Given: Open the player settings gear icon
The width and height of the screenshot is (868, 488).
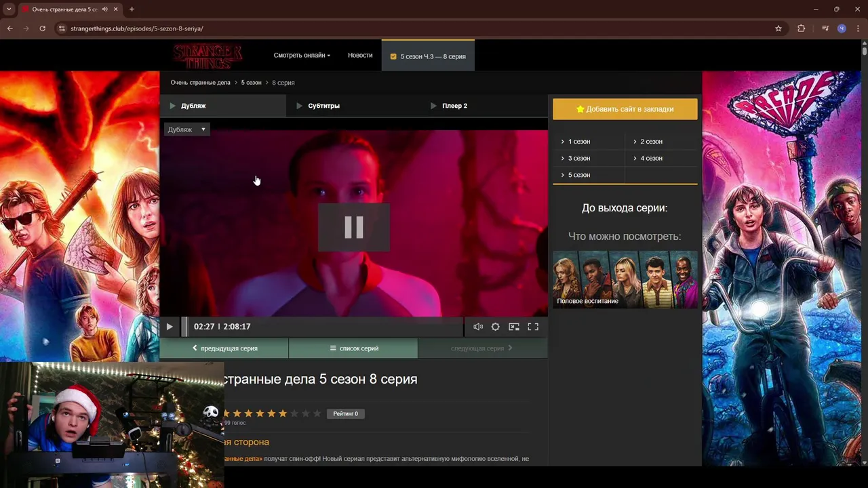Looking at the screenshot, I should 496,327.
